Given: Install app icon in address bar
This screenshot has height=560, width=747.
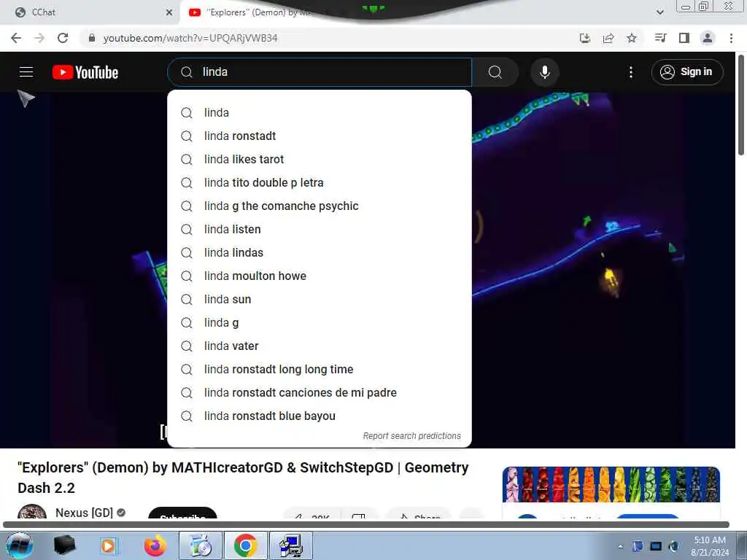Looking at the screenshot, I should tap(585, 38).
